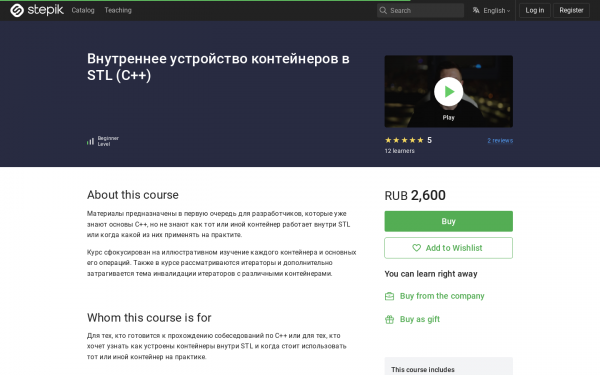Open the Teaching menu item
600x375 pixels.
click(118, 10)
